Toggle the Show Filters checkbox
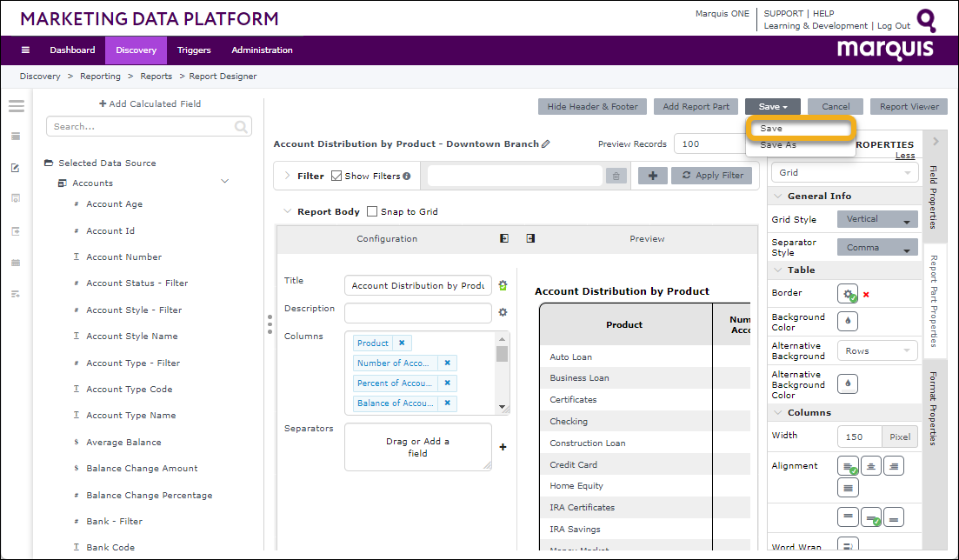Screen dimensions: 959x560 pyautogui.click(x=336, y=176)
